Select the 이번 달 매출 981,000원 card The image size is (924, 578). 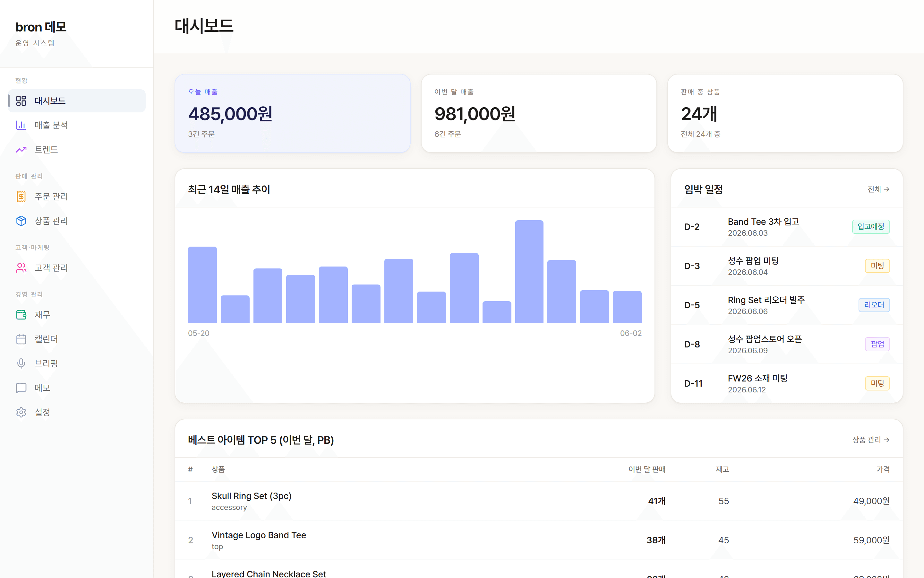pos(539,114)
